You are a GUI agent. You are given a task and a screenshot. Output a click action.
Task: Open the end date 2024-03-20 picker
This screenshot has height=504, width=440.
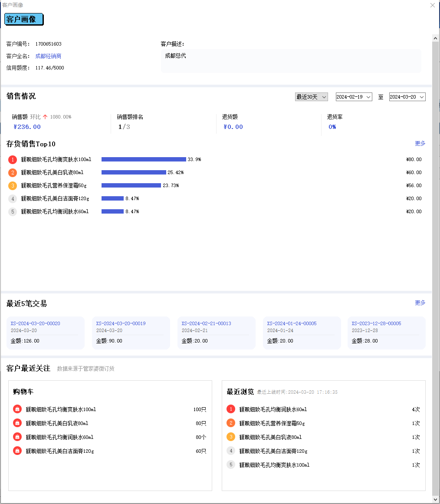click(407, 97)
